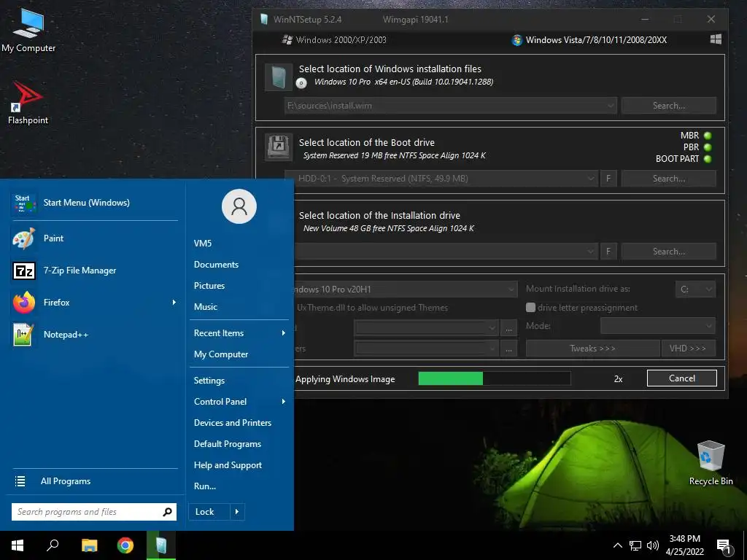This screenshot has height=560, width=747.
Task: Open taskbar search magnifier
Action: 53,545
